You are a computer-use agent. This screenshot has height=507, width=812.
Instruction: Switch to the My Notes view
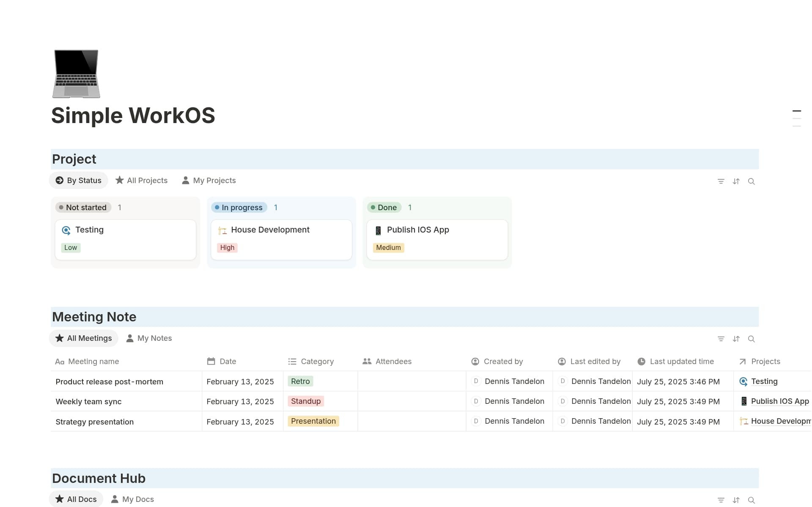click(x=149, y=338)
